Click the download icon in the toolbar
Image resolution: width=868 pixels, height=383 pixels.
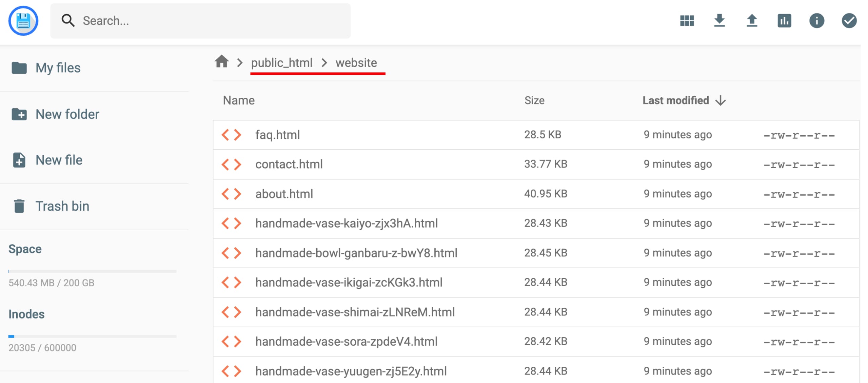(720, 21)
